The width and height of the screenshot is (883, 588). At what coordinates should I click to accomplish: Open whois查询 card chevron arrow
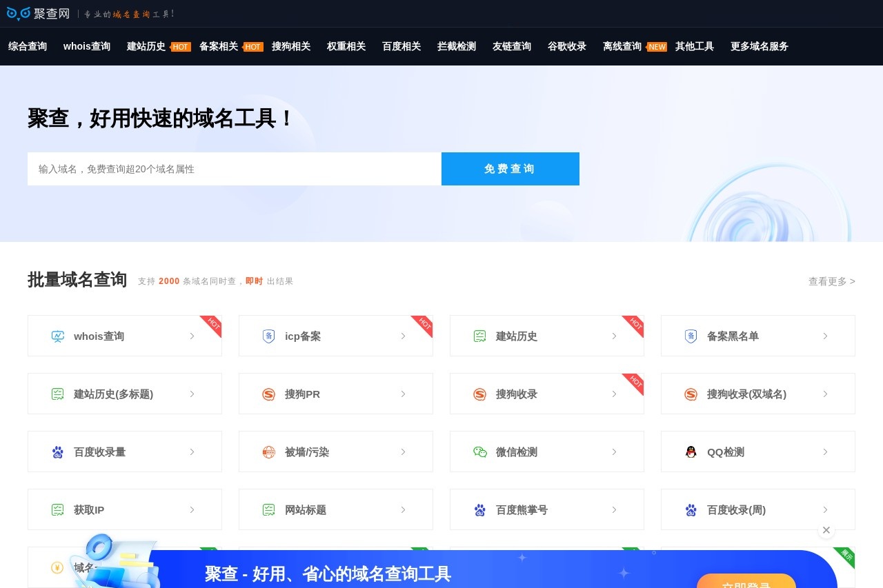192,336
